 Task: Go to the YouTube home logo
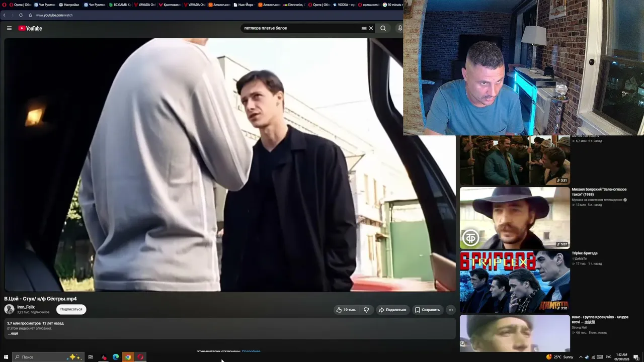coord(30,28)
